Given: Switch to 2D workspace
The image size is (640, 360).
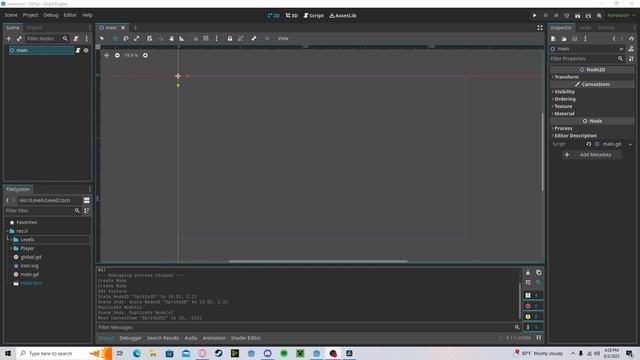Looking at the screenshot, I should 273,16.
